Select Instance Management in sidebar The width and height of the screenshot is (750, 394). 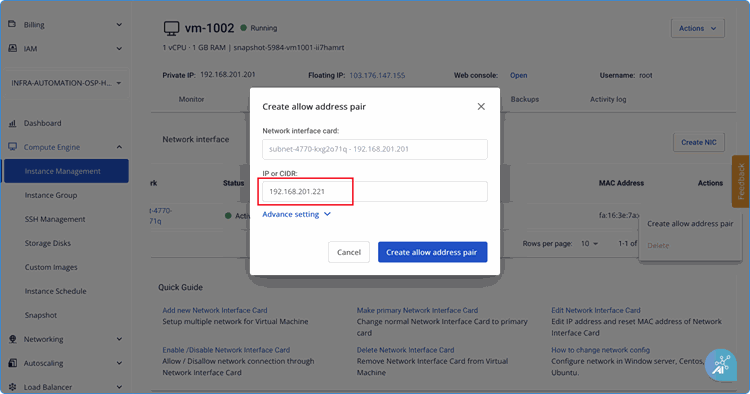(x=66, y=171)
